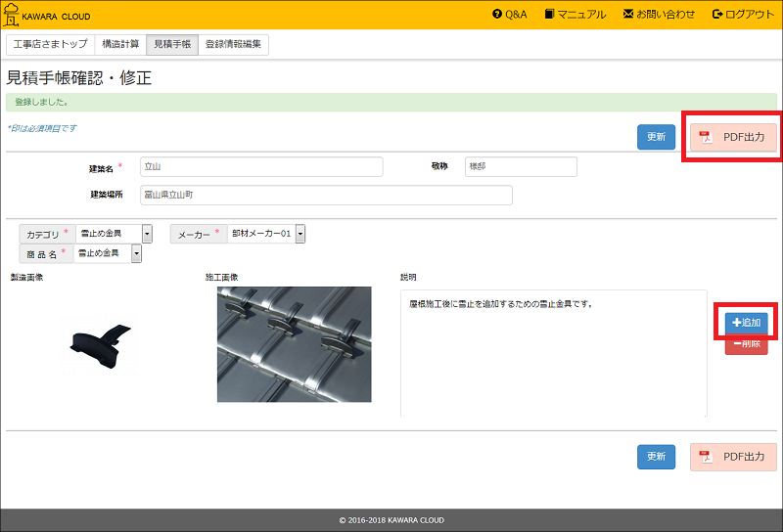Click the 建築名 input field
Viewport: 783px width, 532px height.
click(x=260, y=166)
